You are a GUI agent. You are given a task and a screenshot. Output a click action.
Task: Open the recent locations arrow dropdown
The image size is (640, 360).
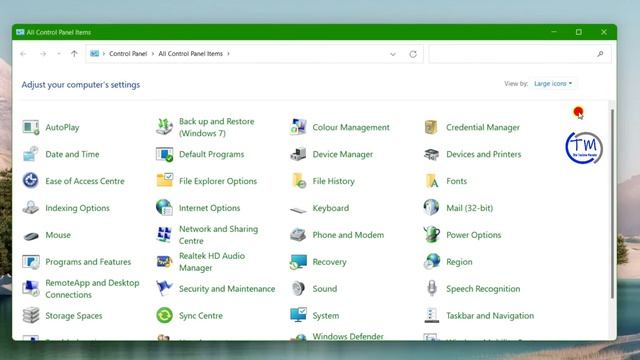click(x=59, y=54)
